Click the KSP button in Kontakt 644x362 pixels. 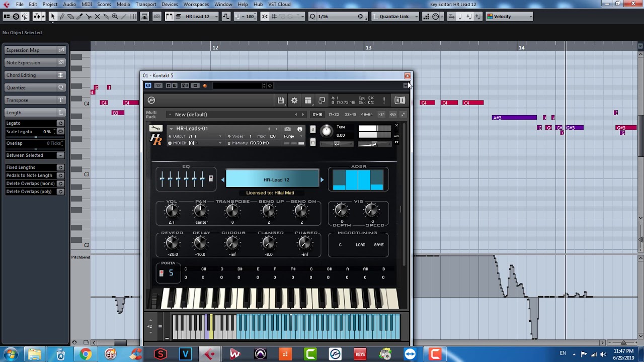point(381,115)
